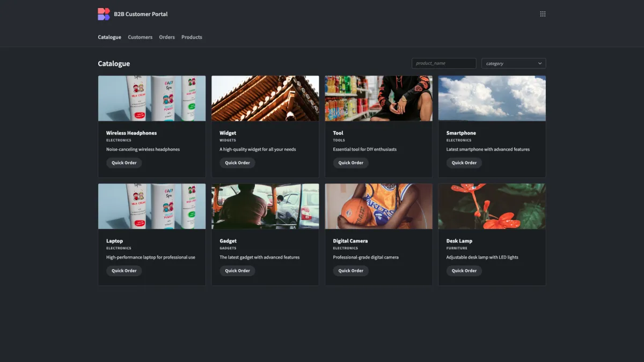The height and width of the screenshot is (362, 644).
Task: Click the Desk Lamp red flower image
Action: (492, 206)
